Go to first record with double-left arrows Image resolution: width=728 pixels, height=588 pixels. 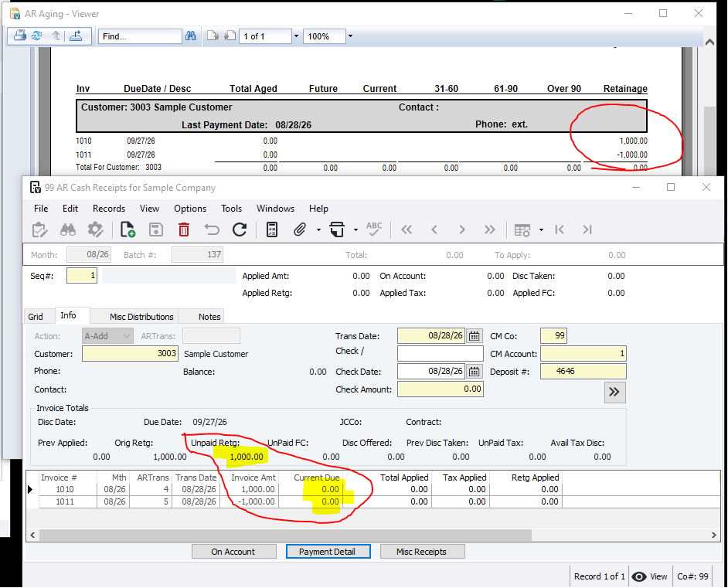tap(407, 229)
